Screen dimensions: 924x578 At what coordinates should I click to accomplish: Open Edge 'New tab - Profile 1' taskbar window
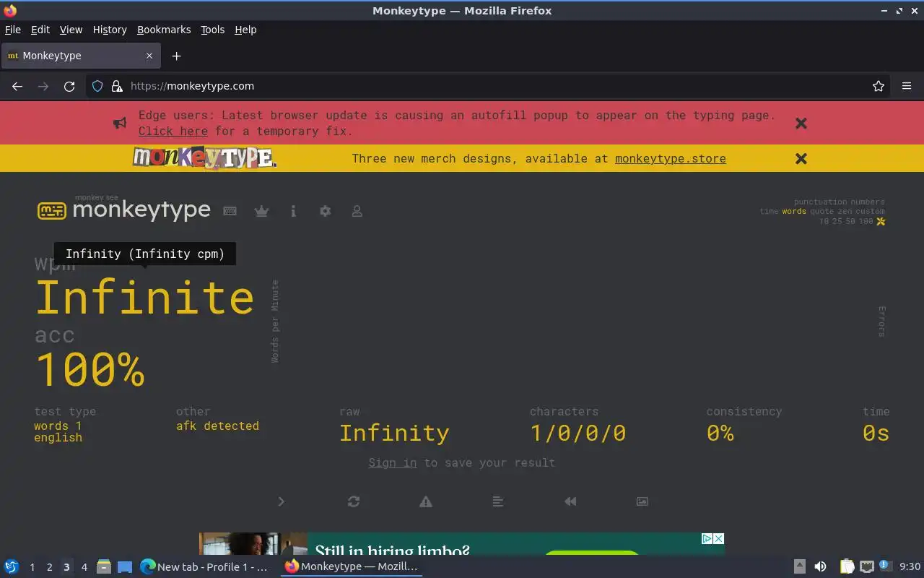coord(205,567)
